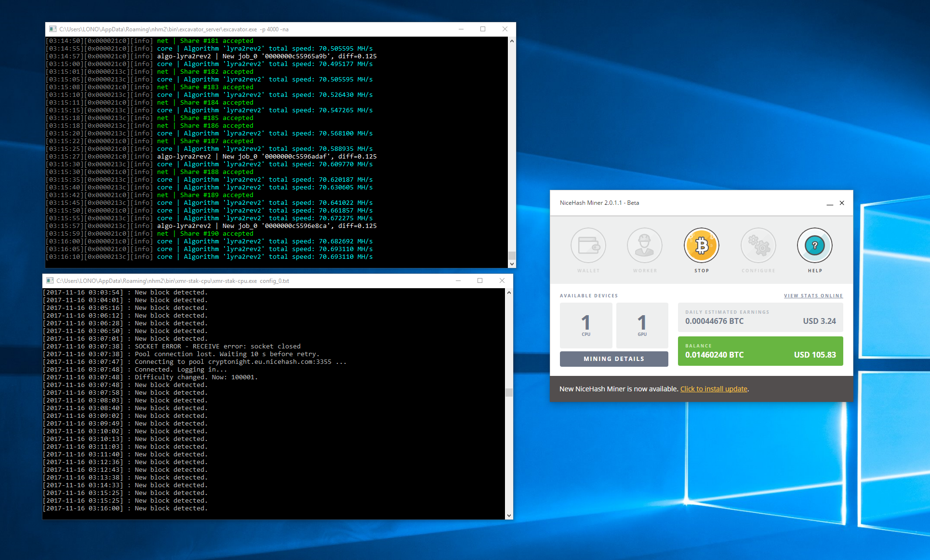Follow the View Stats Online link

[813, 296]
